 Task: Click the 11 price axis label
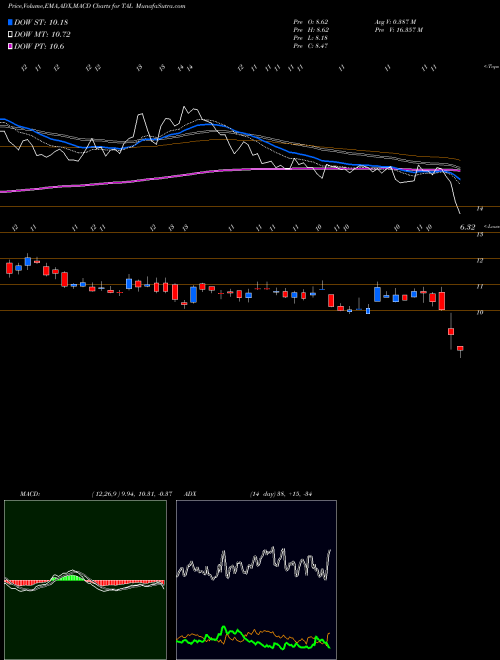click(x=479, y=287)
